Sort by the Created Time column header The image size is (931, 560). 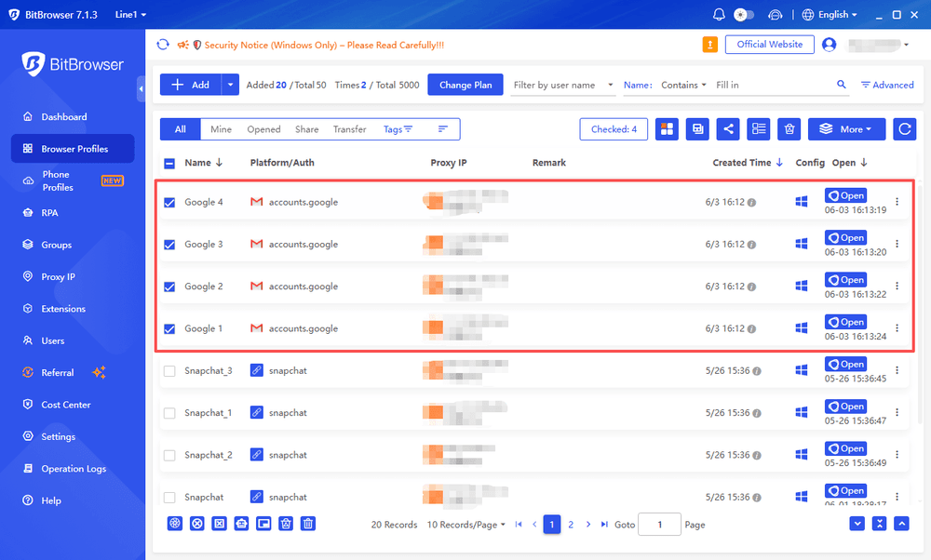(748, 163)
